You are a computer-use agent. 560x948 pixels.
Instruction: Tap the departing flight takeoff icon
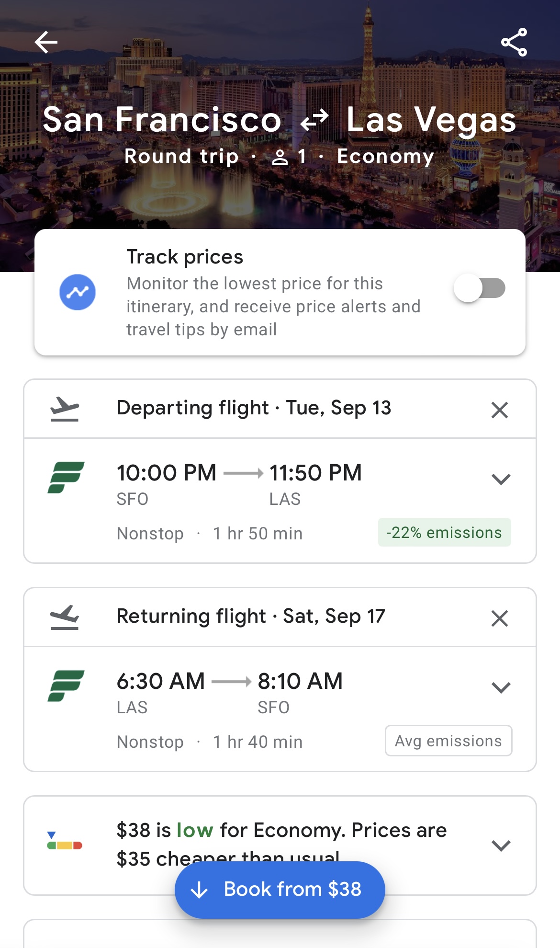[x=65, y=409]
